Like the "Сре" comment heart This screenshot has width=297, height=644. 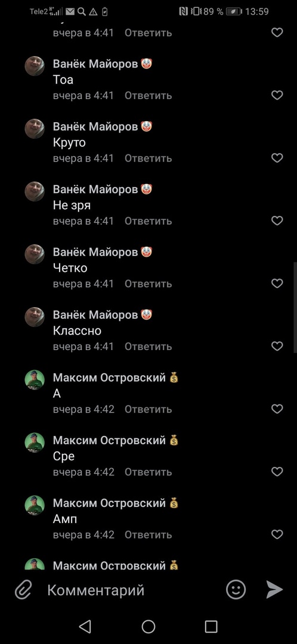pos(277,472)
